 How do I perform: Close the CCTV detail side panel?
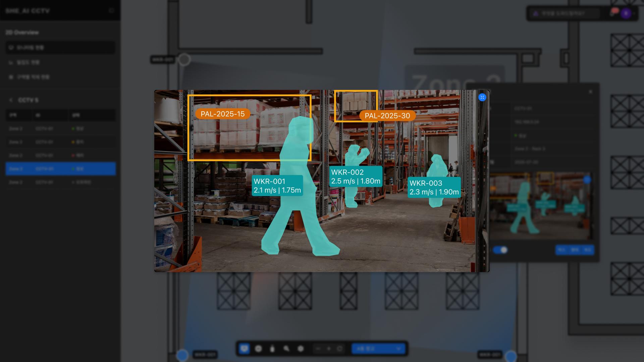click(590, 92)
